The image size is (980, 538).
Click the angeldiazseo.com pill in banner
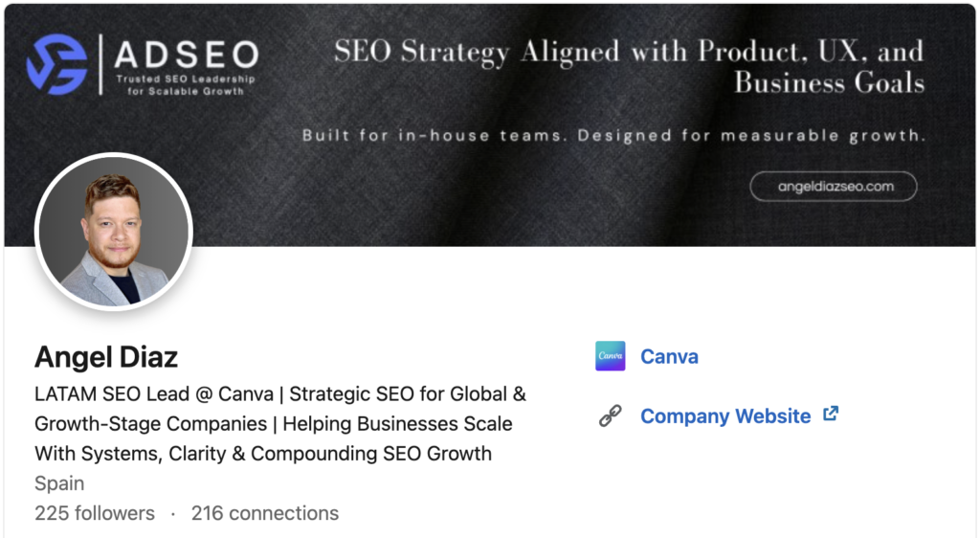click(x=833, y=187)
